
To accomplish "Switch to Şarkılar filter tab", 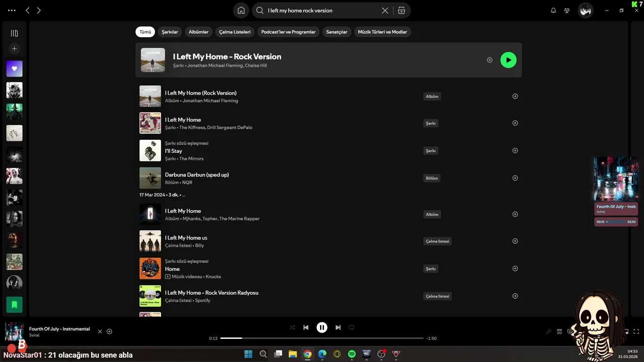I will click(170, 32).
